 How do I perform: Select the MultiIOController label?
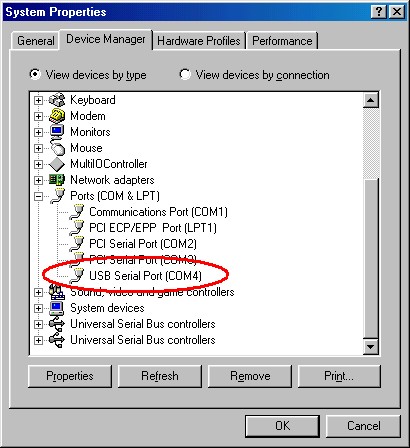click(x=109, y=164)
